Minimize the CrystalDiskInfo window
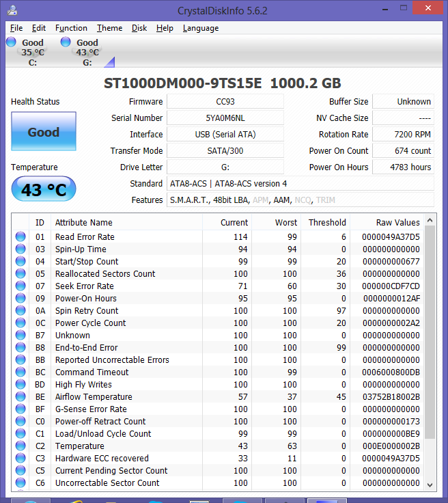The width and height of the screenshot is (448, 503). click(x=385, y=9)
